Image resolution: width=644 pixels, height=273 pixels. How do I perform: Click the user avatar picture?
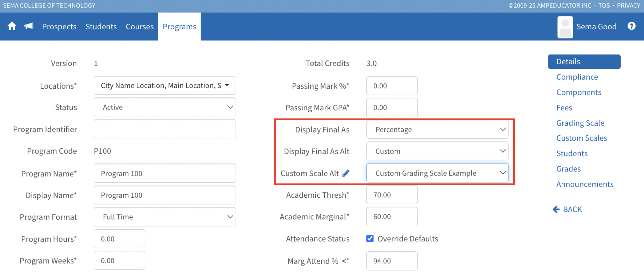click(x=565, y=27)
